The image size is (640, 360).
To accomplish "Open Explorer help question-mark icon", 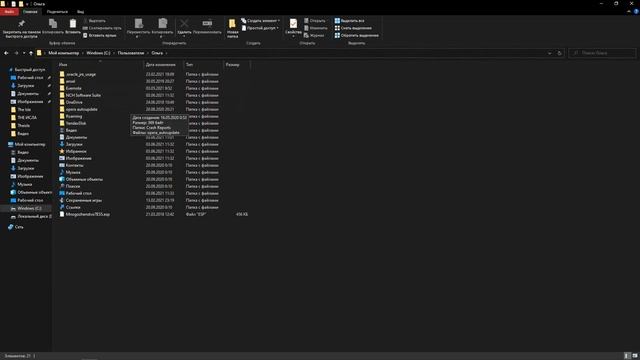I will pyautogui.click(x=636, y=11).
